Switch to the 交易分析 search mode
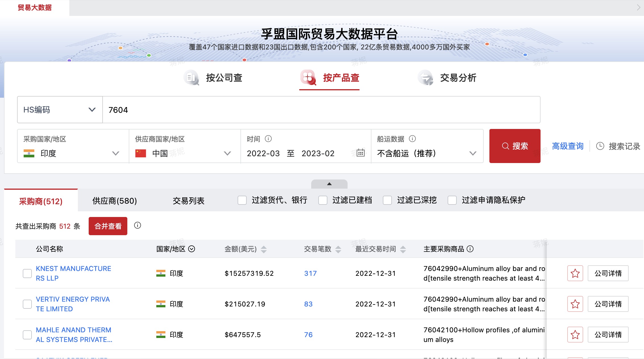This screenshot has width=644, height=359. [458, 78]
